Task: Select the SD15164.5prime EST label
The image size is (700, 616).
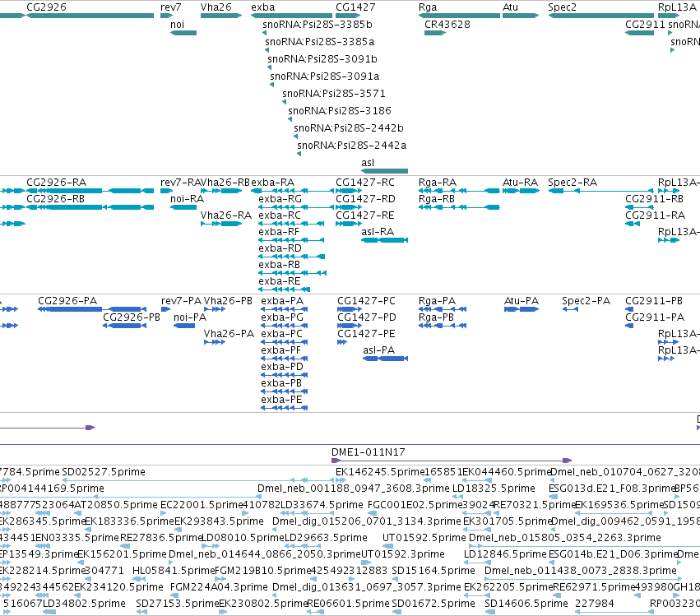Action: click(x=433, y=571)
